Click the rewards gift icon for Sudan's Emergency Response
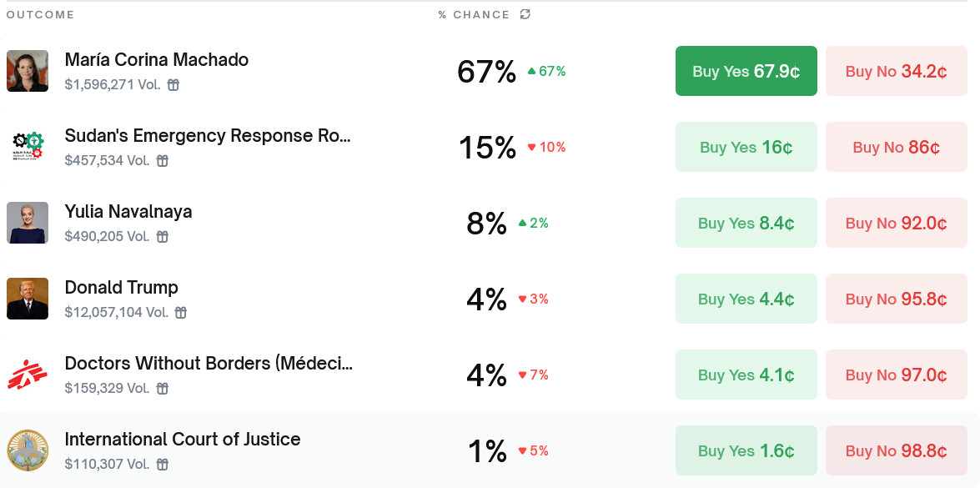Screen dimensions: 980x488 (x=163, y=161)
